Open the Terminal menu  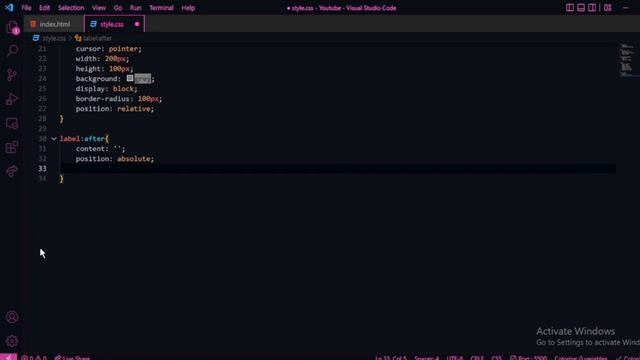point(161,8)
